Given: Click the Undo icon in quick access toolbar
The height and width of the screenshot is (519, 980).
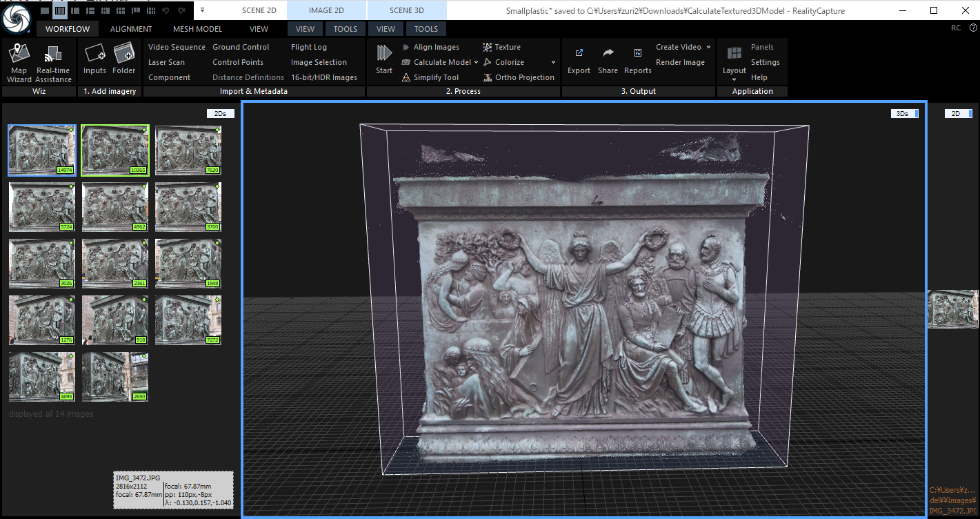Looking at the screenshot, I should (x=166, y=10).
